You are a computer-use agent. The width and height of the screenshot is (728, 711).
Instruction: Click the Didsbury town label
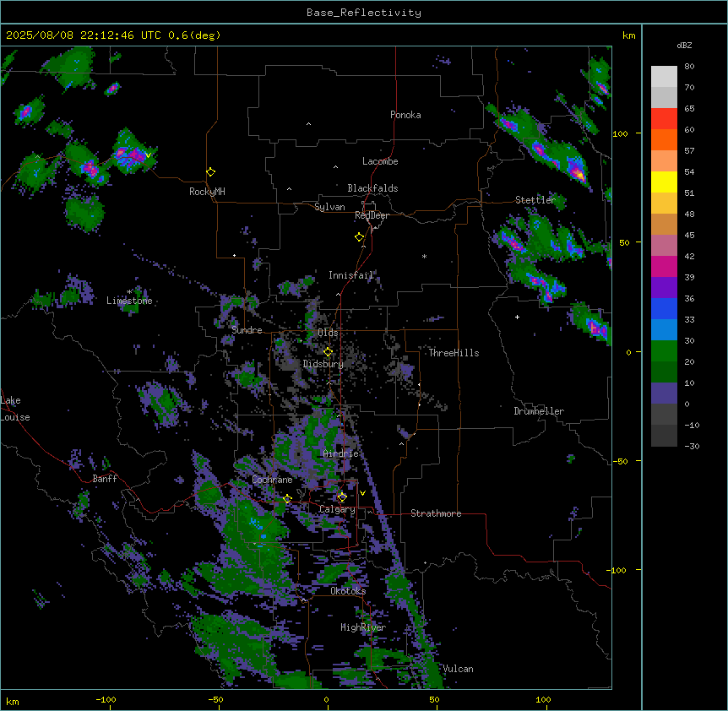point(323,364)
